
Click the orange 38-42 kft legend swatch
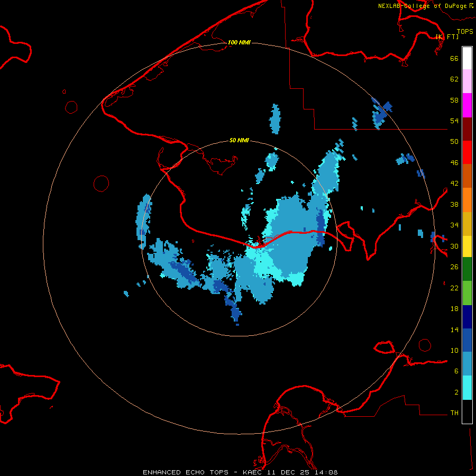(467, 200)
